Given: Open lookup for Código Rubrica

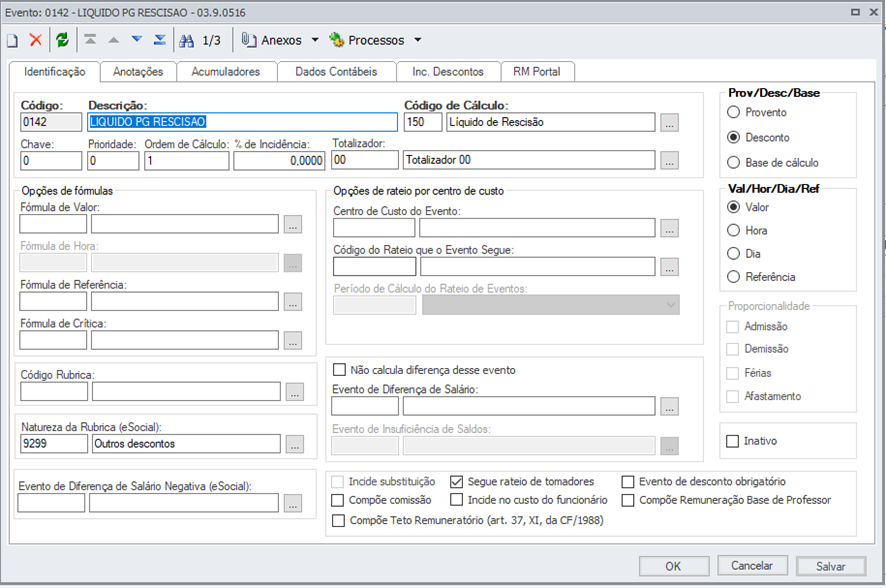Looking at the screenshot, I should (x=294, y=392).
